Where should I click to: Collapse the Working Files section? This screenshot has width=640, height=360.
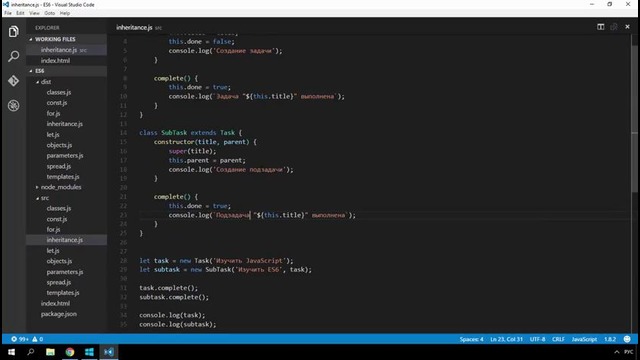pyautogui.click(x=67, y=39)
